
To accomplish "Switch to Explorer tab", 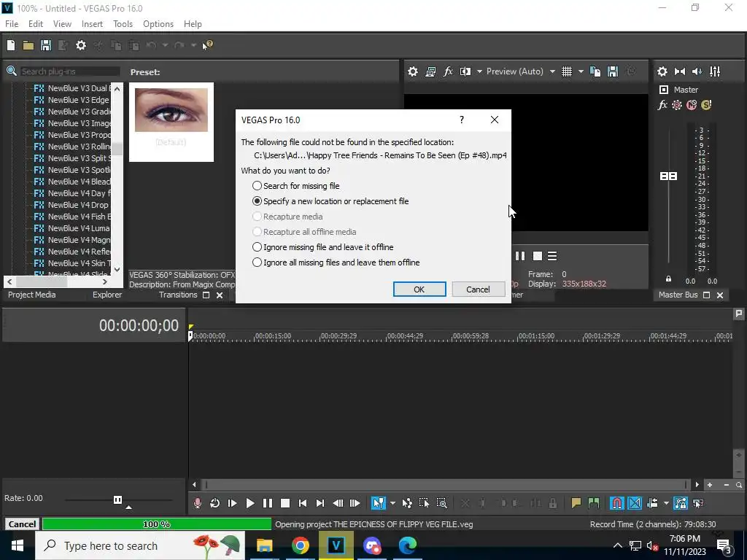I will 107,295.
